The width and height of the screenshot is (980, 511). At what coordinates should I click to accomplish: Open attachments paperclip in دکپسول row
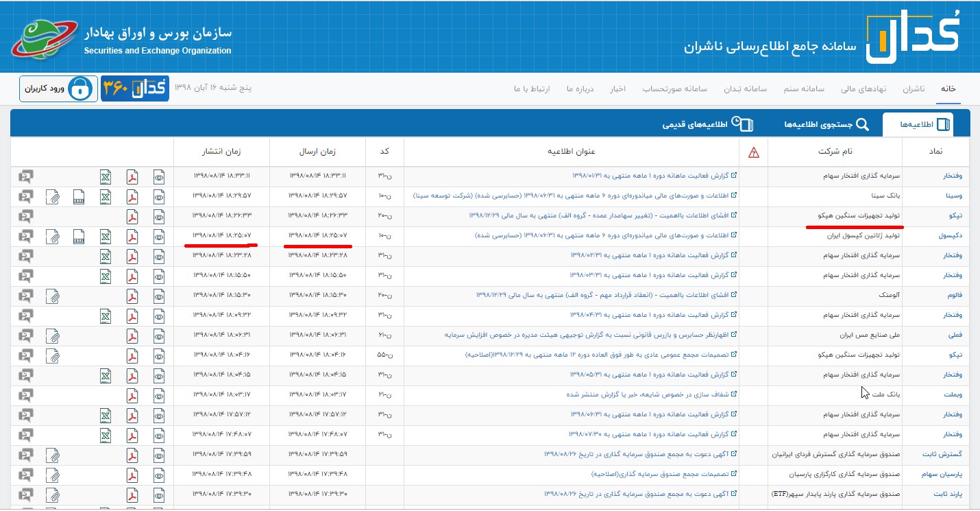click(x=53, y=237)
